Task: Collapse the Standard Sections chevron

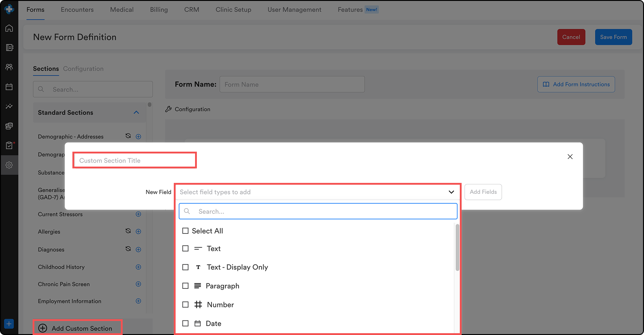Action: [136, 112]
